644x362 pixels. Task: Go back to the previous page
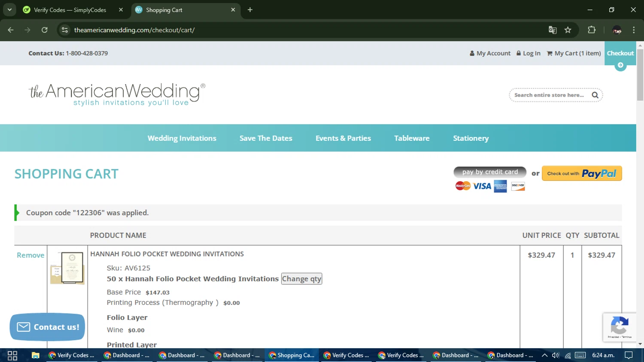[x=11, y=30]
